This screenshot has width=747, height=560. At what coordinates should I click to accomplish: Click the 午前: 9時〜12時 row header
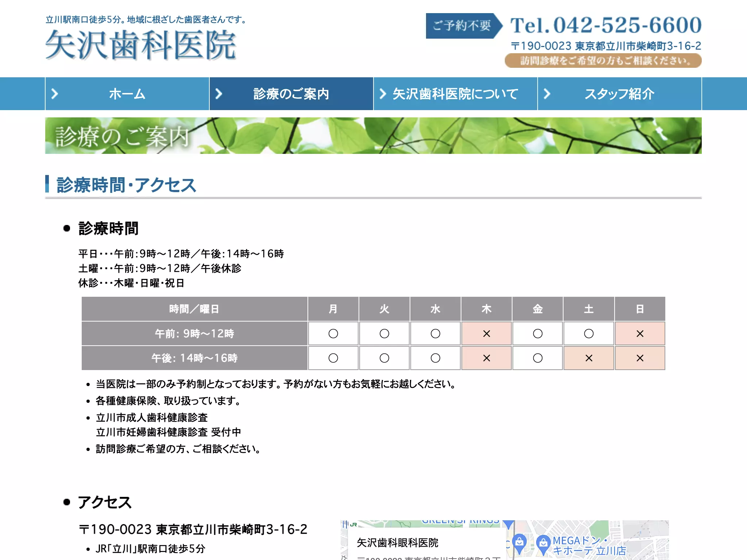194,333
